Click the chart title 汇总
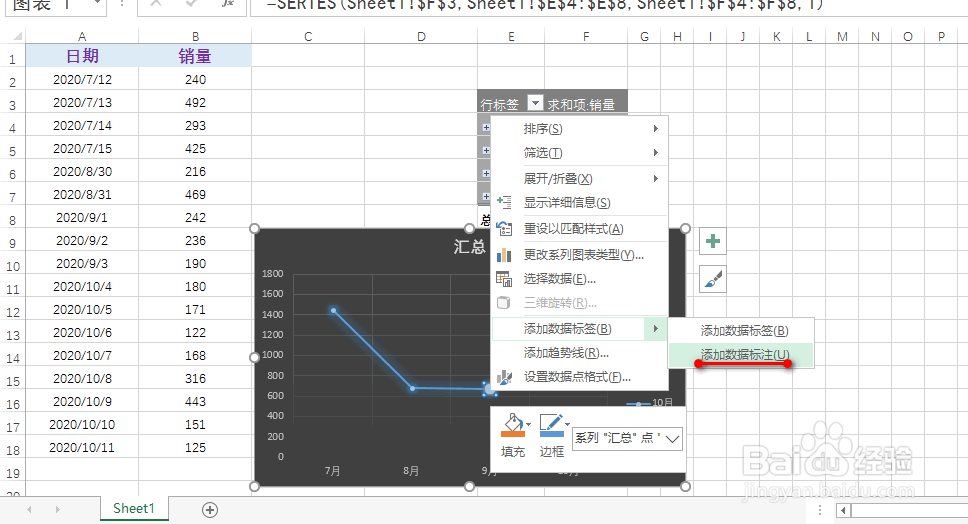The height and width of the screenshot is (524, 968). (x=470, y=247)
